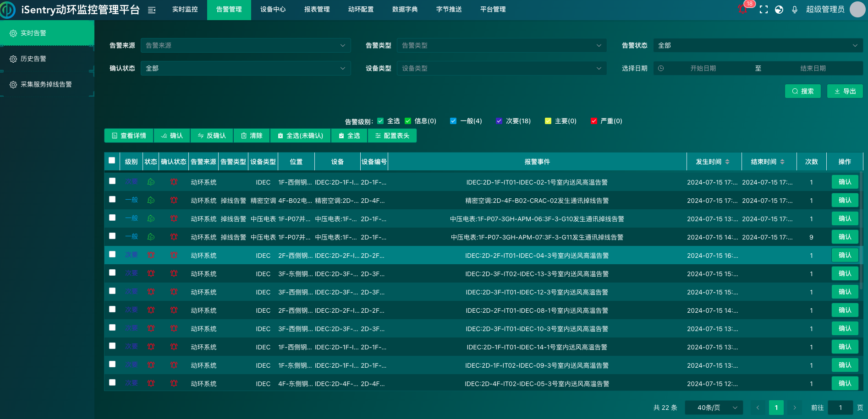Toggle the 信息(0) level checkbox
The image size is (868, 419).
point(408,121)
